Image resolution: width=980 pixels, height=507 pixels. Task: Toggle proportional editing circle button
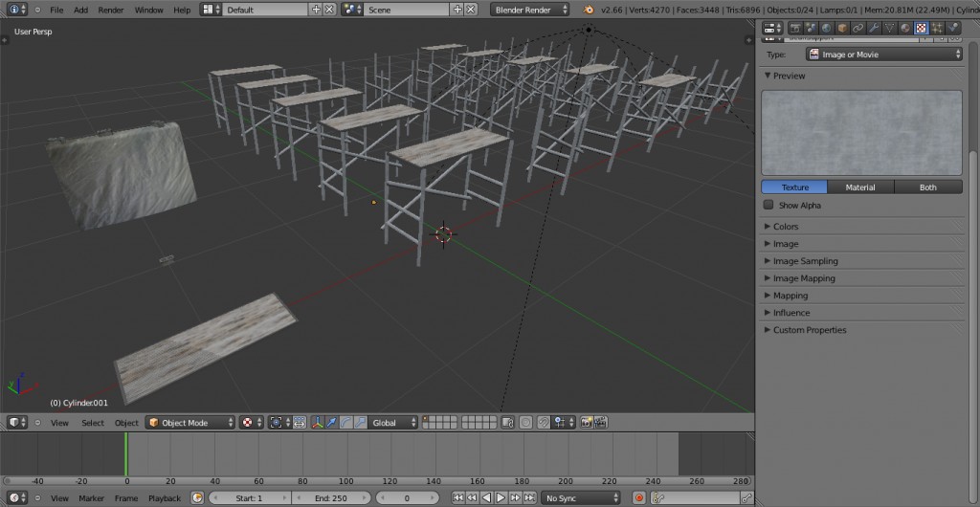[525, 423]
